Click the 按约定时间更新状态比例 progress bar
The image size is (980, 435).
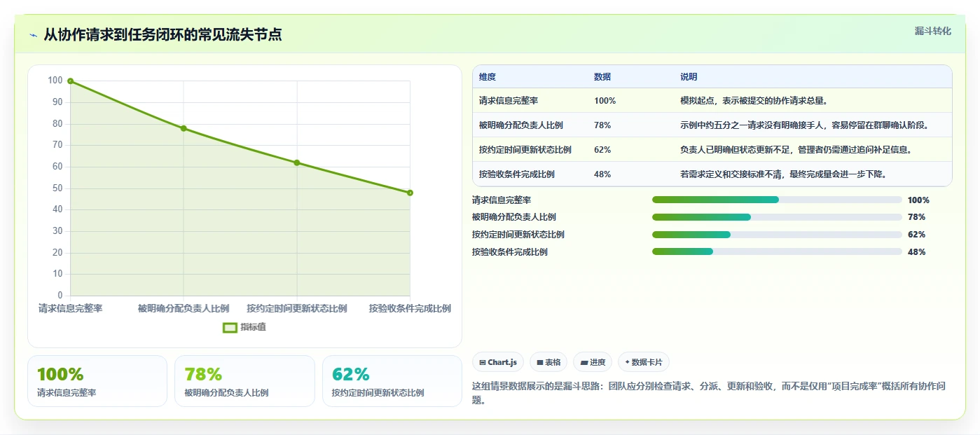pyautogui.click(x=777, y=235)
